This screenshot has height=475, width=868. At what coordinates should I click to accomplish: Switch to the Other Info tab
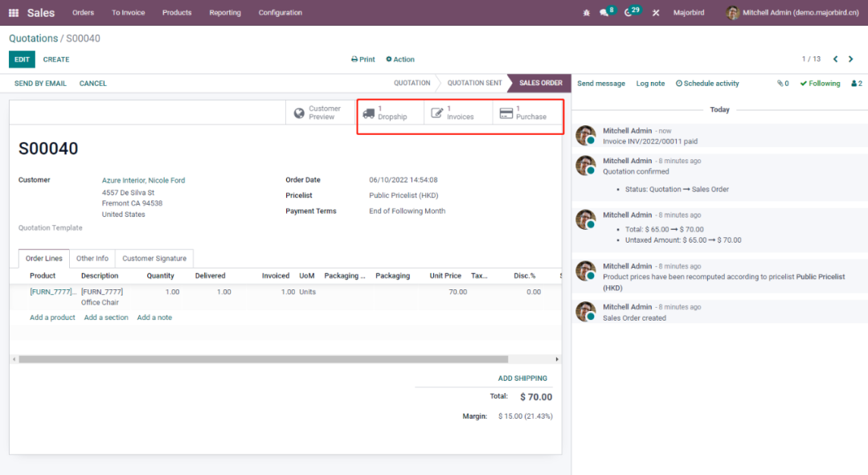(92, 259)
